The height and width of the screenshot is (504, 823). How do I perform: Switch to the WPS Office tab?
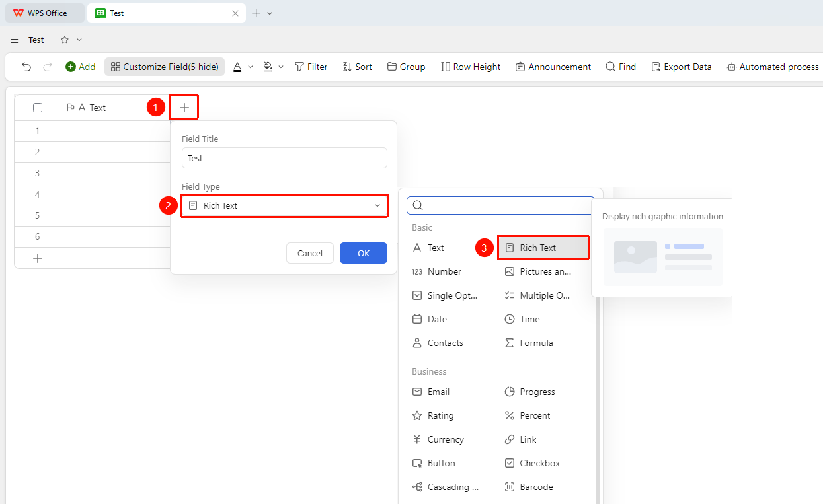coord(45,13)
